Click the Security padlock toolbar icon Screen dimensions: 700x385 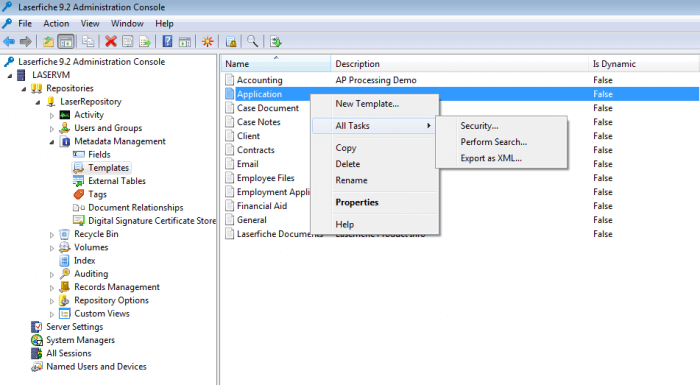coord(231,42)
